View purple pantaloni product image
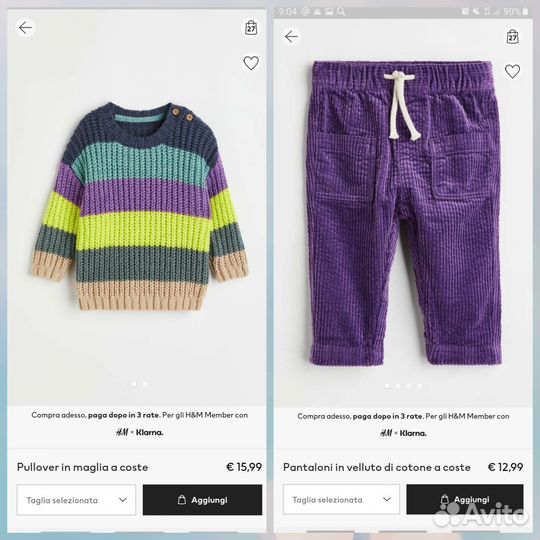Image resolution: width=540 pixels, height=540 pixels. point(404,212)
